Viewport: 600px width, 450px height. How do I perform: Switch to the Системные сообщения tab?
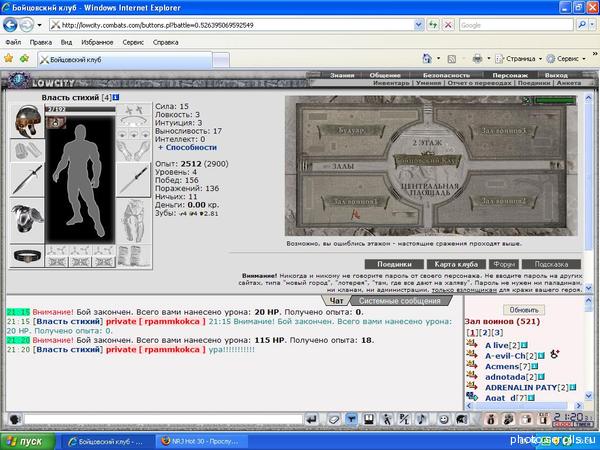[400, 301]
